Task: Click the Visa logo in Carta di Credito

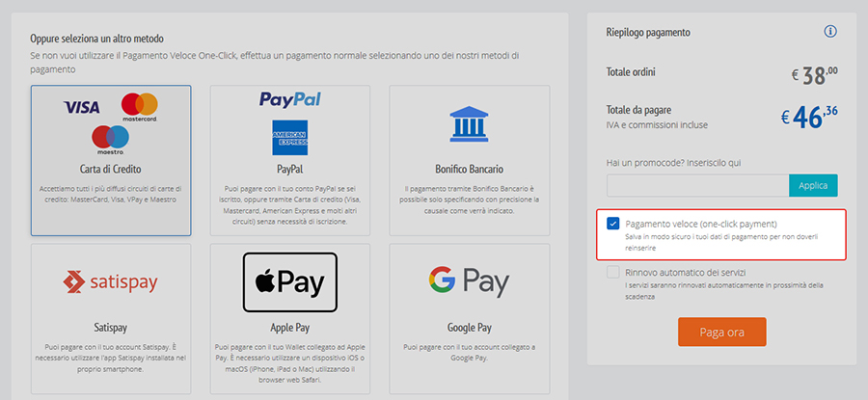Action: (82, 107)
